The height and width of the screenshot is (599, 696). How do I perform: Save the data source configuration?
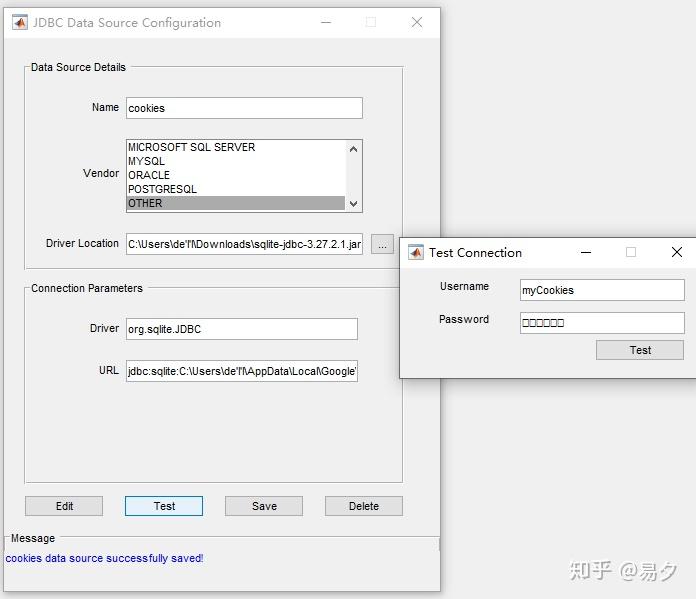pyautogui.click(x=264, y=506)
